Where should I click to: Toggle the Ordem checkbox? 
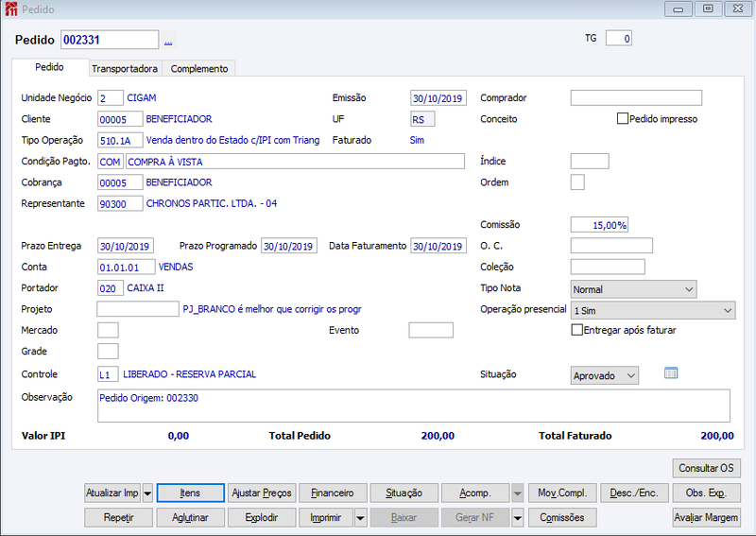click(577, 182)
